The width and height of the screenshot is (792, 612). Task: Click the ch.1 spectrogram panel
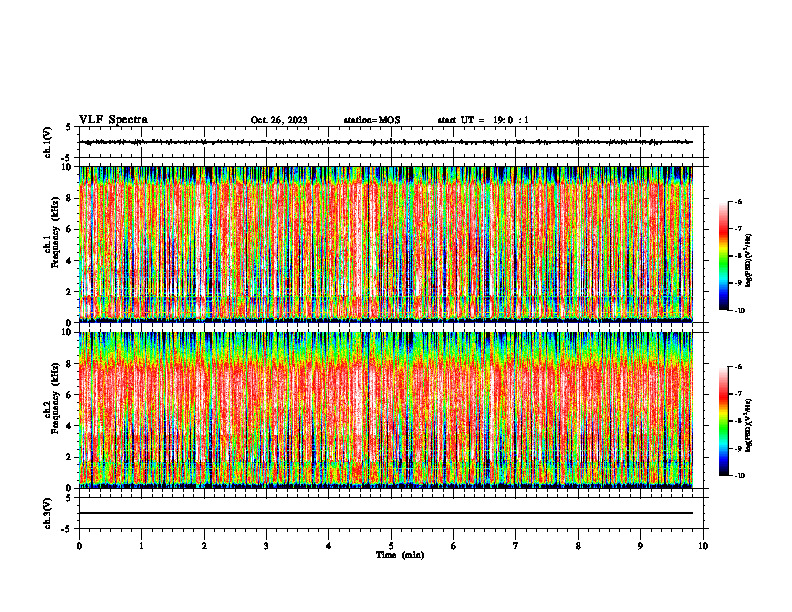pos(386,244)
